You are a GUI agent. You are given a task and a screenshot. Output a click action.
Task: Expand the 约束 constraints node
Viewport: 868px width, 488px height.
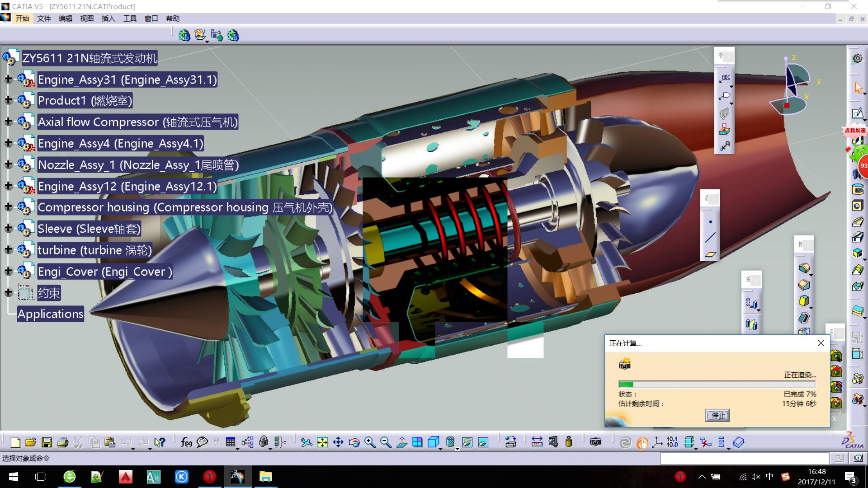point(8,293)
